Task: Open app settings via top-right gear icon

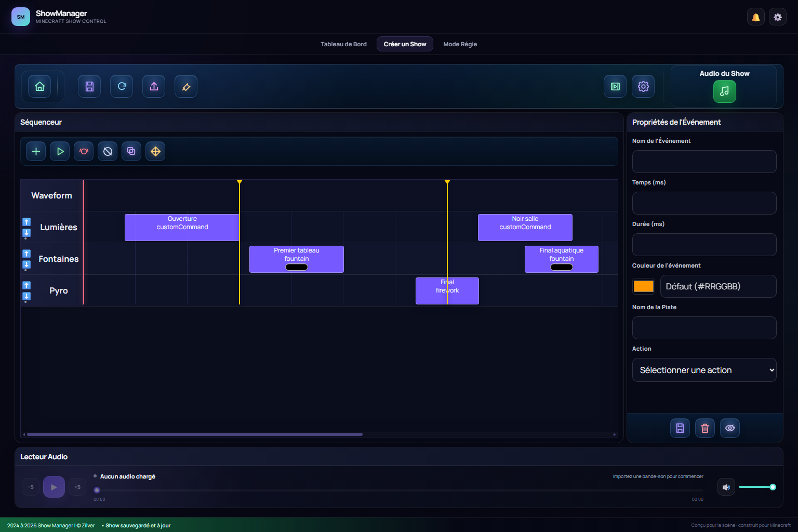Action: click(778, 17)
